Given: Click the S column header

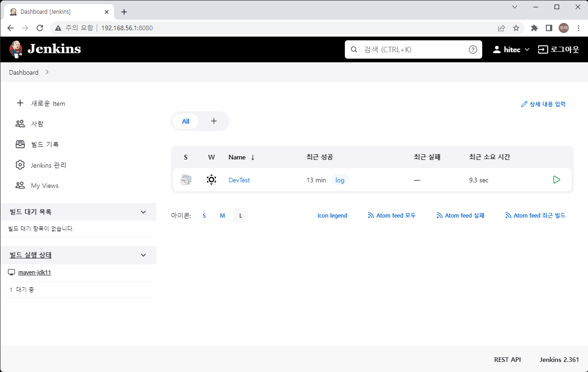Looking at the screenshot, I should 186,157.
